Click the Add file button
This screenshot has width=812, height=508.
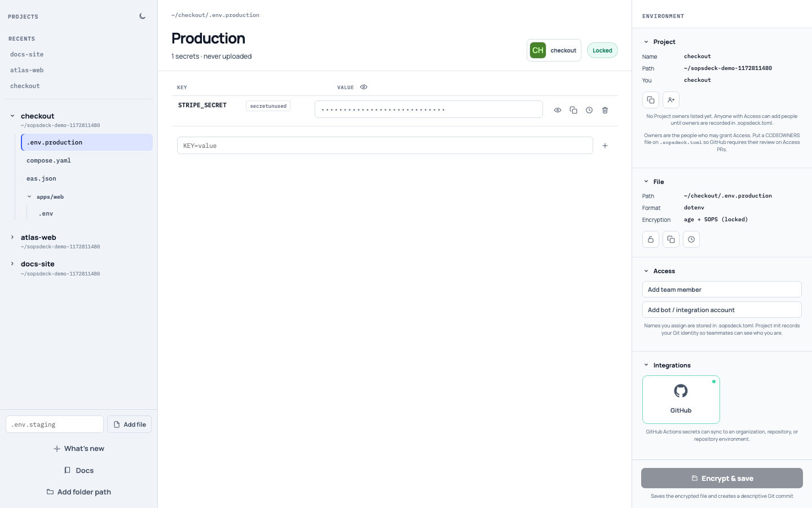pos(129,424)
